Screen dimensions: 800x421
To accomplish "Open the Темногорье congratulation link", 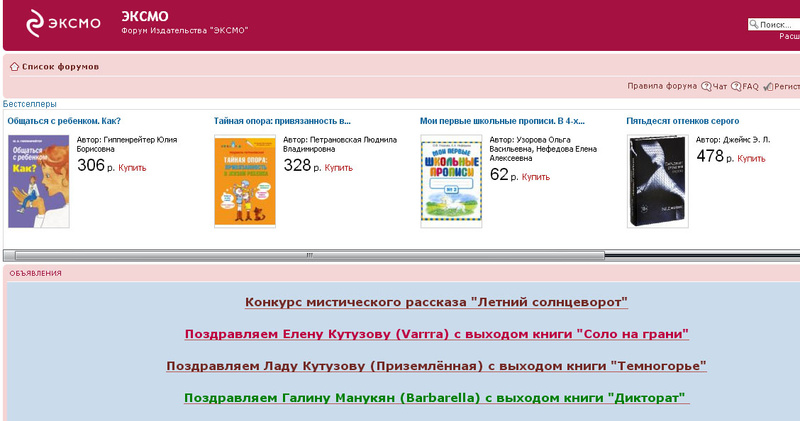I will click(x=437, y=366).
